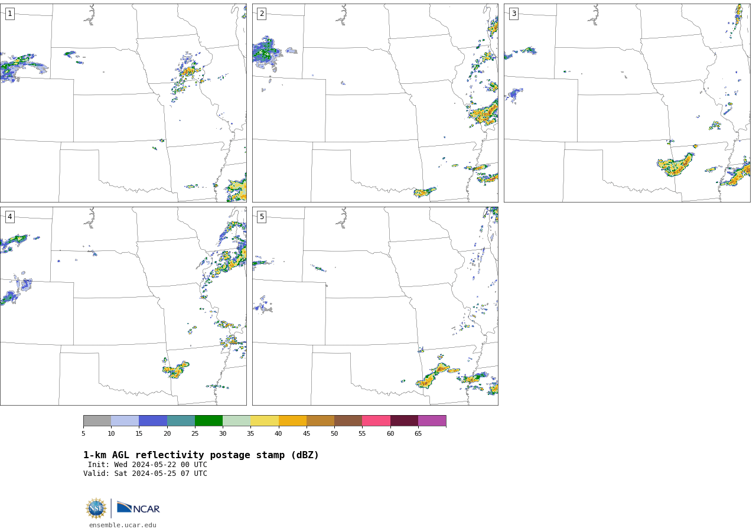Click the NSF logo icon
Viewport: 756px width, 532px height.
(x=96, y=508)
